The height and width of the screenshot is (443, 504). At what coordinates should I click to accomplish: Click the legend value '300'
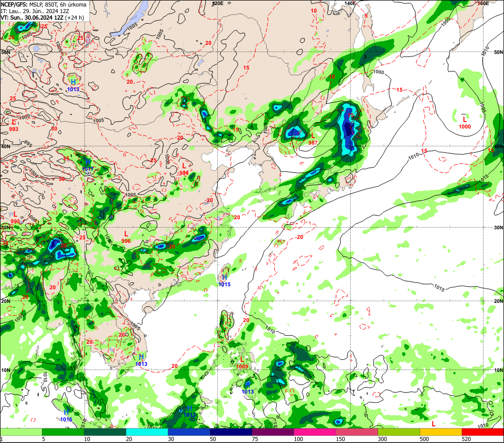[x=382, y=439]
